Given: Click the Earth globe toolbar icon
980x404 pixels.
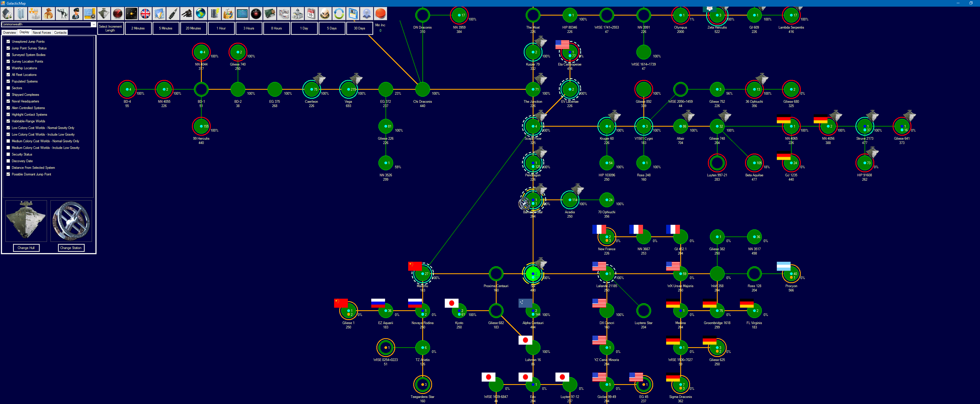Looking at the screenshot, I should (201, 14).
